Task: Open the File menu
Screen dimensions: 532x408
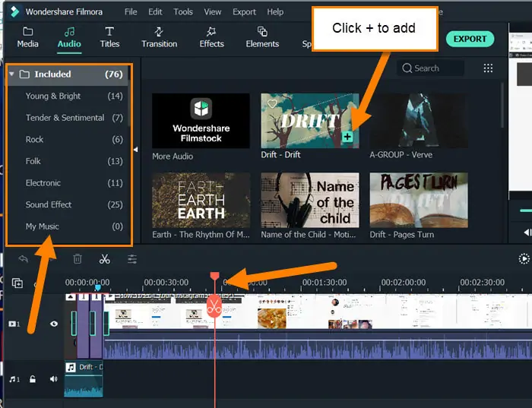Action: point(131,12)
